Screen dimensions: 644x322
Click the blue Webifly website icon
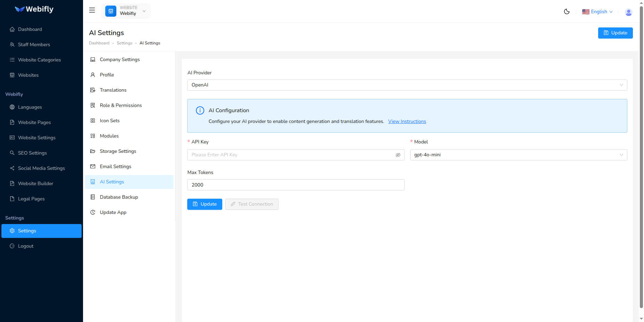coord(111,11)
